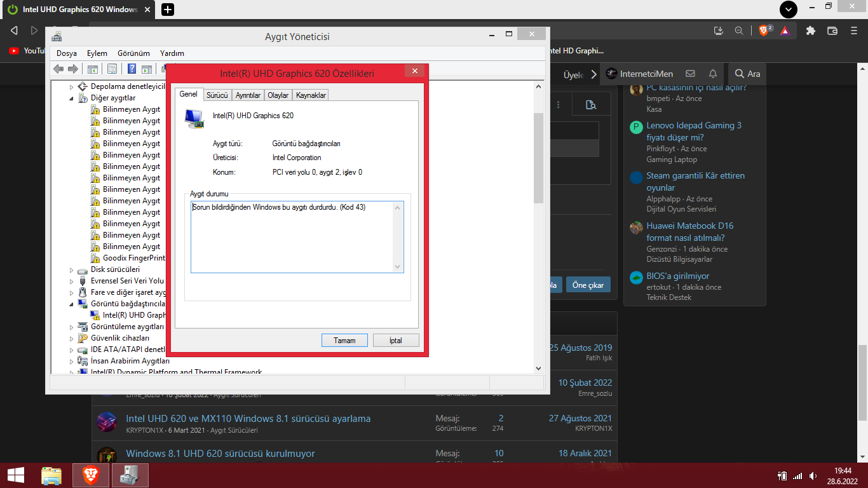Open the Görünüm menu
The width and height of the screenshot is (868, 488).
[133, 53]
